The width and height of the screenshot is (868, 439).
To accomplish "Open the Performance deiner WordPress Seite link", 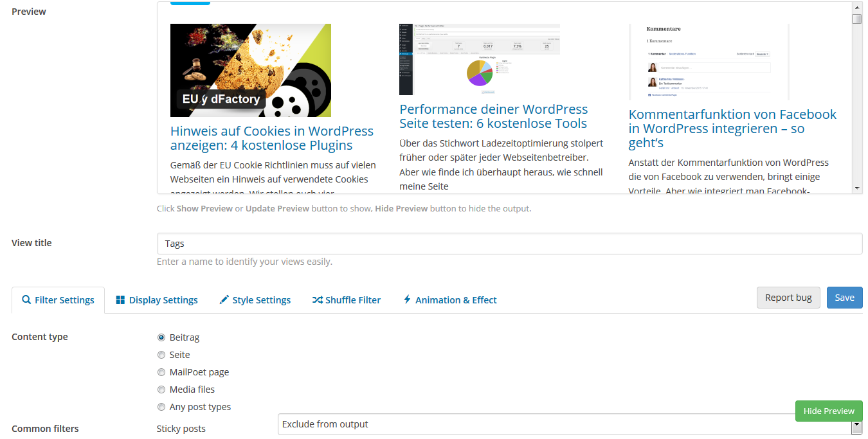I will [494, 116].
